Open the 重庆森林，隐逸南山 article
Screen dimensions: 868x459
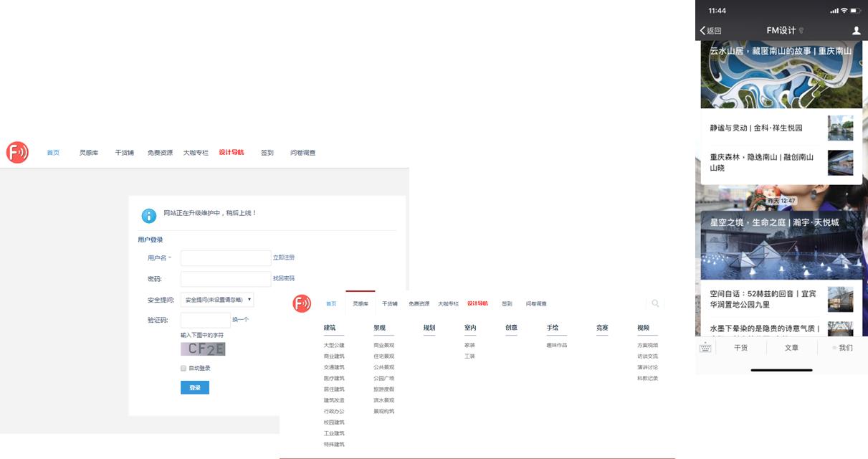coord(781,162)
